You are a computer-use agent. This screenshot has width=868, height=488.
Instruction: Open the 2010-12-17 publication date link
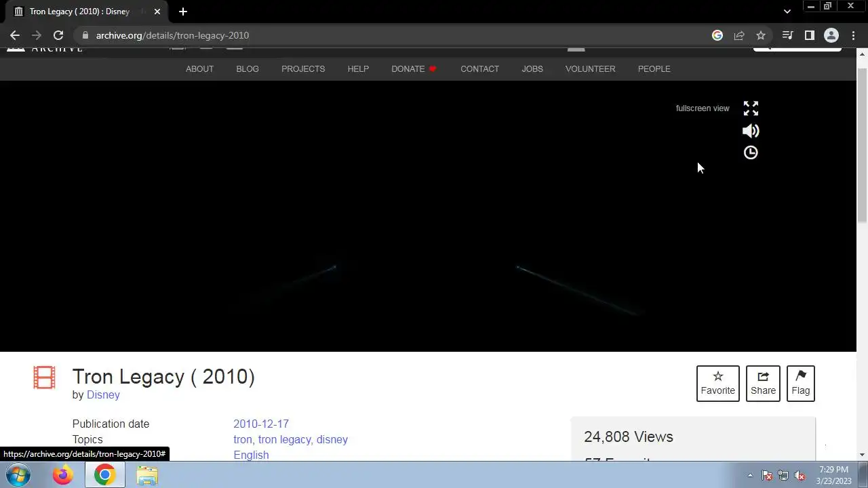click(x=261, y=424)
